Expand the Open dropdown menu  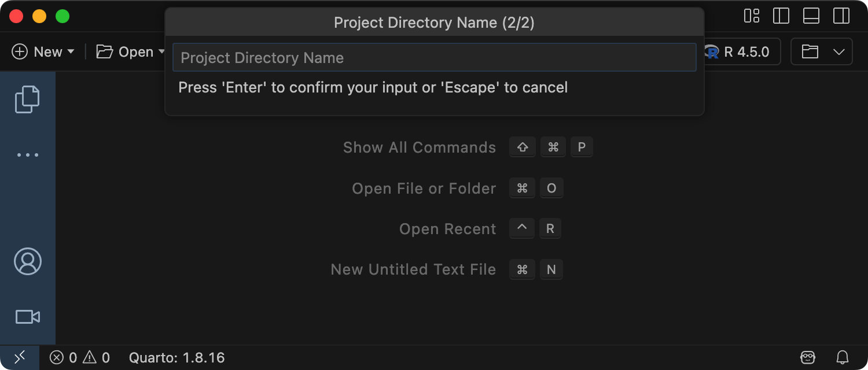161,52
